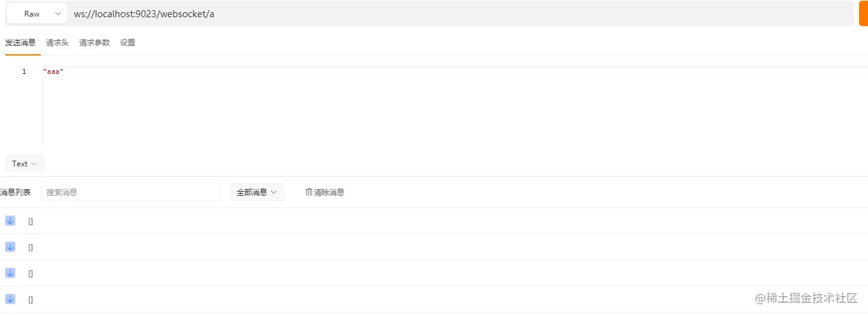The height and width of the screenshot is (315, 868).
Task: Click line number 1 in the editor gutter
Action: point(24,71)
